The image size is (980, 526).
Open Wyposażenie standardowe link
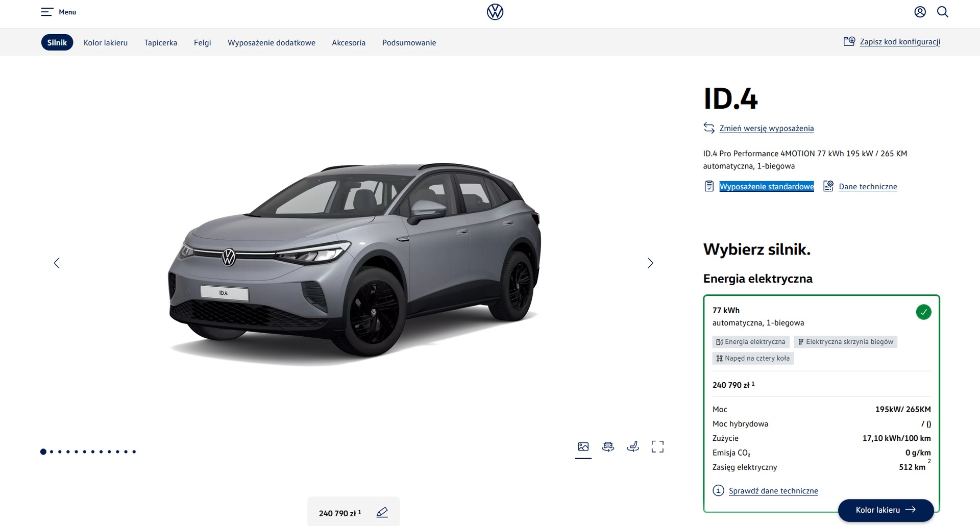[767, 187]
